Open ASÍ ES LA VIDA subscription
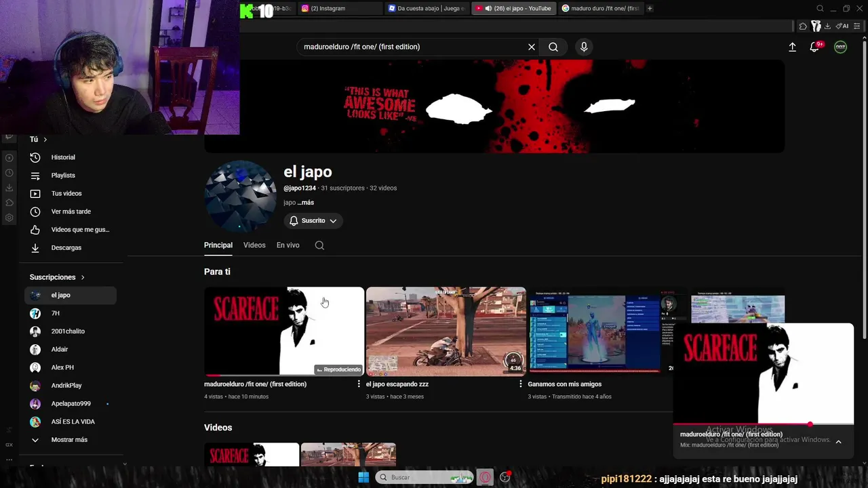 pos(71,422)
